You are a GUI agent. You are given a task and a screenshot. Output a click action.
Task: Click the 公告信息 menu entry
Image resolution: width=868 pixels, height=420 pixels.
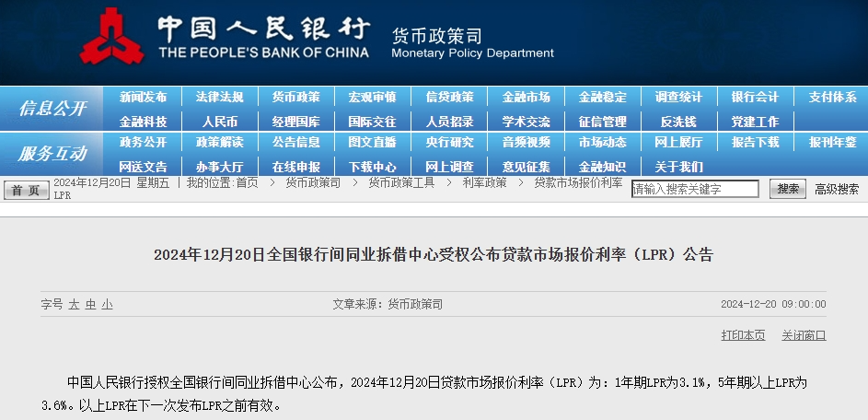295,142
